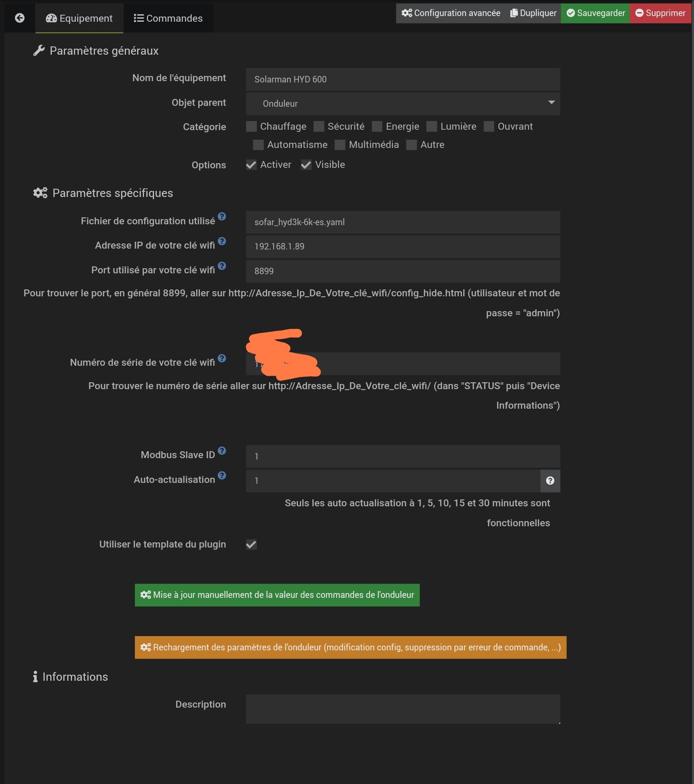The image size is (694, 784).
Task: Open the Objet parent dropdown
Action: point(403,104)
